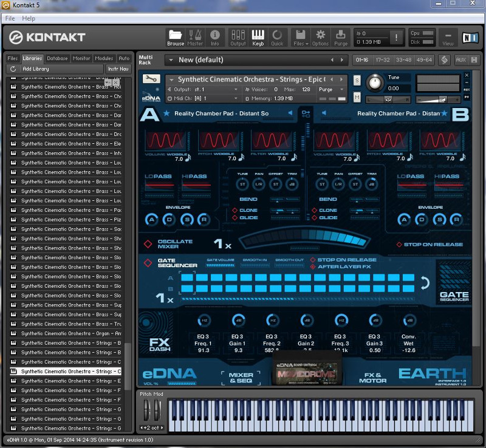Go to previous instrument preset arrow
The image size is (486, 448).
(x=332, y=80)
